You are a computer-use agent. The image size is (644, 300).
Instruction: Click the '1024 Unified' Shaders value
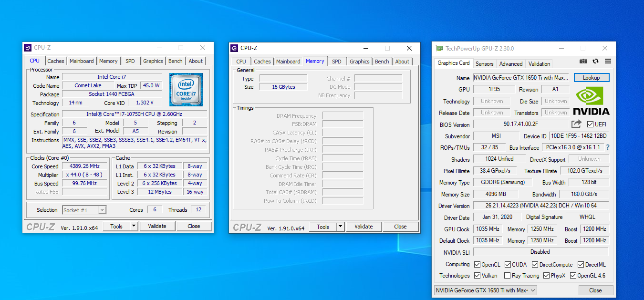click(499, 159)
